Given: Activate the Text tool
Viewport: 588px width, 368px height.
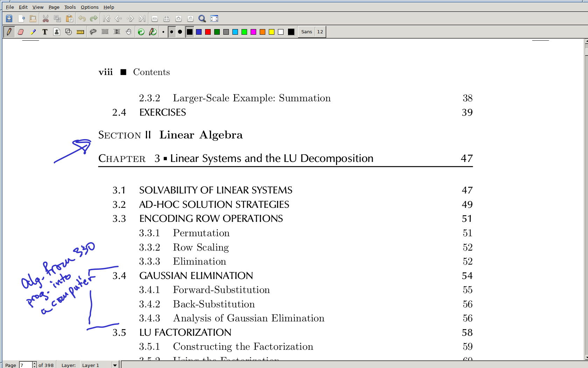Looking at the screenshot, I should [x=45, y=32].
